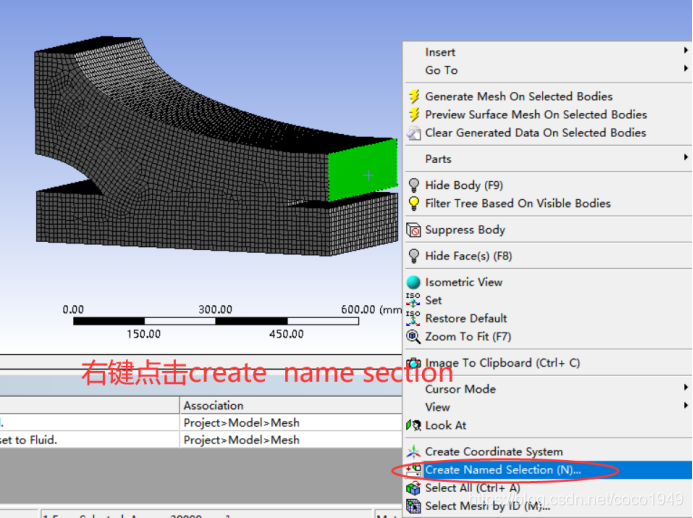Choose Preview Surface Mesh On Selected Bodies

pyautogui.click(x=548, y=114)
